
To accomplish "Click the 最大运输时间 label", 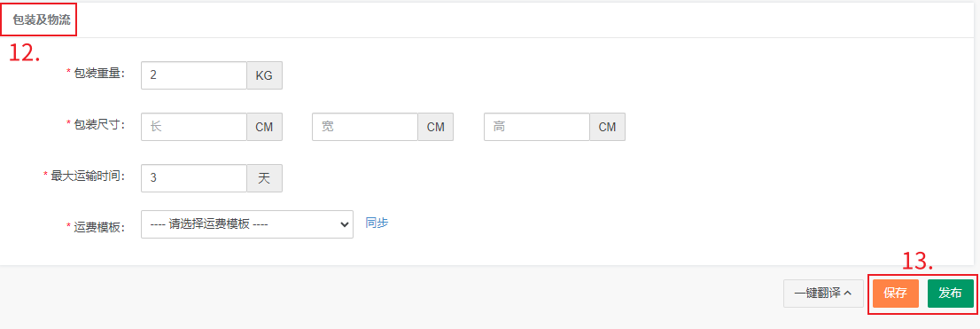I will pos(88,176).
